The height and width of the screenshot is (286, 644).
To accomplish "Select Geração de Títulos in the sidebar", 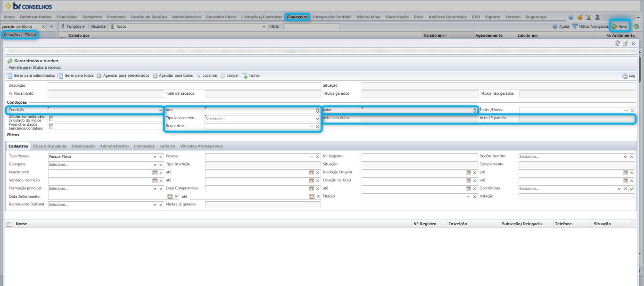I will pos(20,35).
